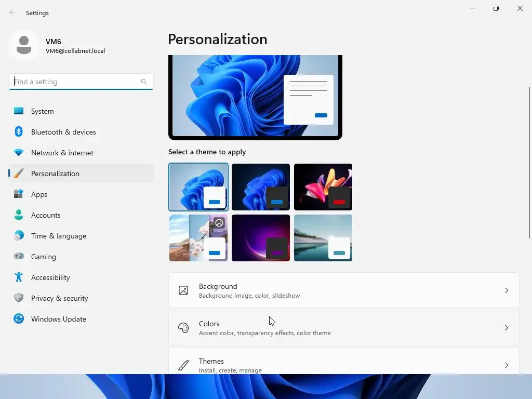Viewport: 532px width, 399px height.
Task: Click the desktop theme preview image
Action: [255, 97]
